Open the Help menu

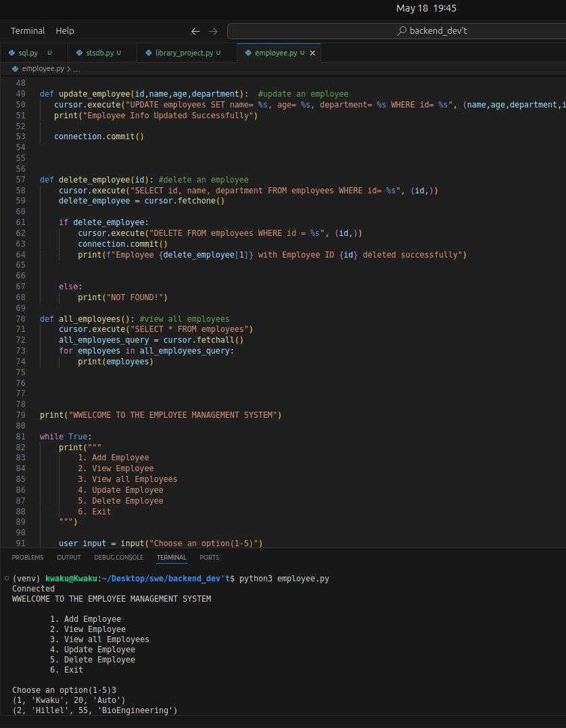coord(65,30)
